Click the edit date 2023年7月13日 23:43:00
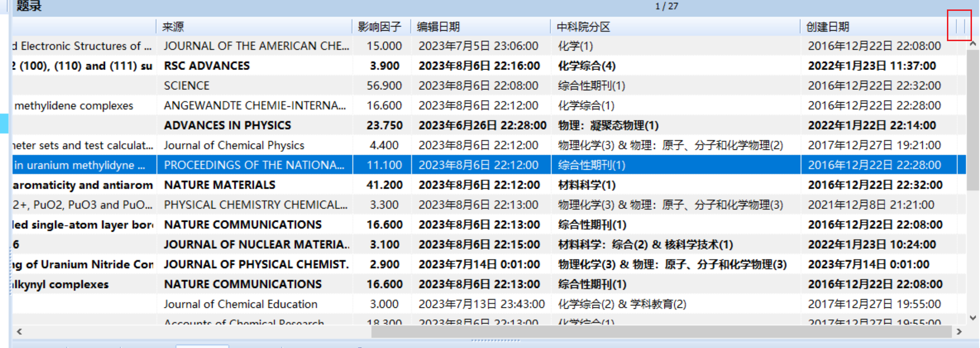 pos(481,304)
